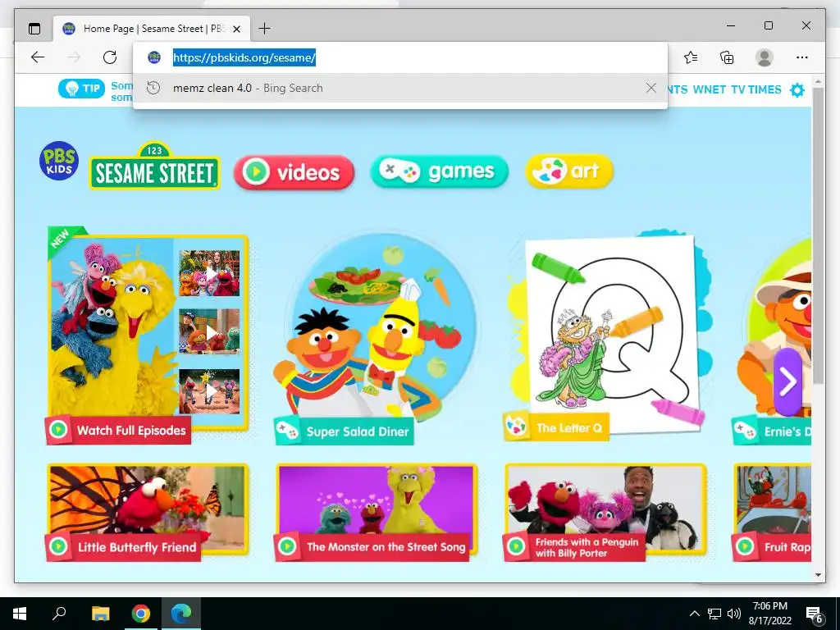Open the Collections icon in the toolbar

pyautogui.click(x=727, y=57)
